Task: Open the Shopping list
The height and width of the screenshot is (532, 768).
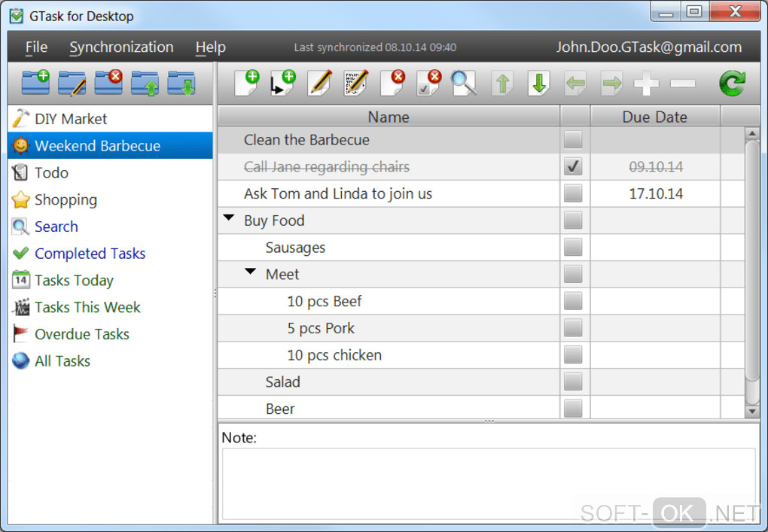Action: pyautogui.click(x=110, y=199)
